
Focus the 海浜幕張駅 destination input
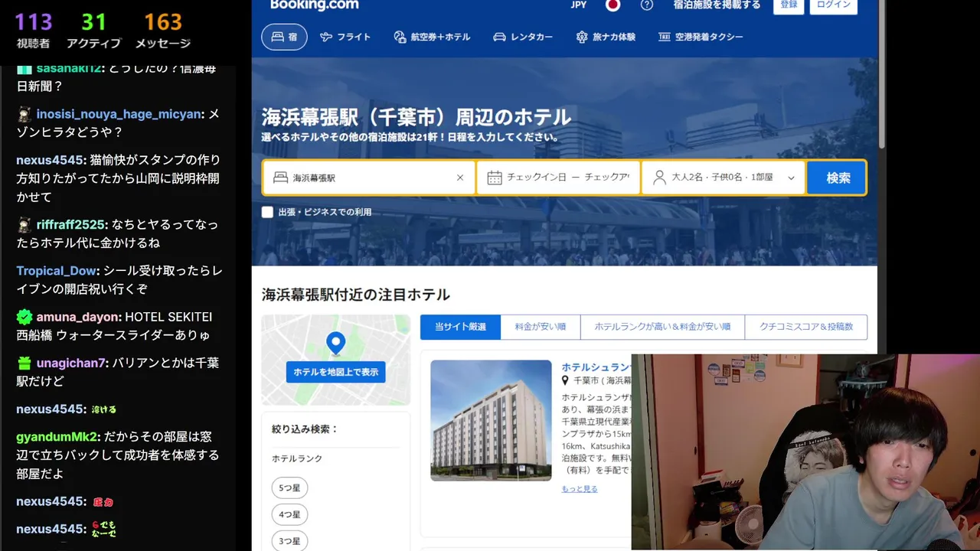point(368,178)
